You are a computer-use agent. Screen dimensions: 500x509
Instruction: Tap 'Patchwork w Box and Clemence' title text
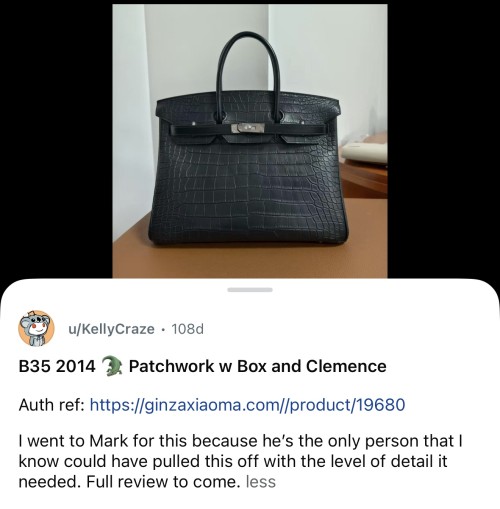[x=258, y=366]
